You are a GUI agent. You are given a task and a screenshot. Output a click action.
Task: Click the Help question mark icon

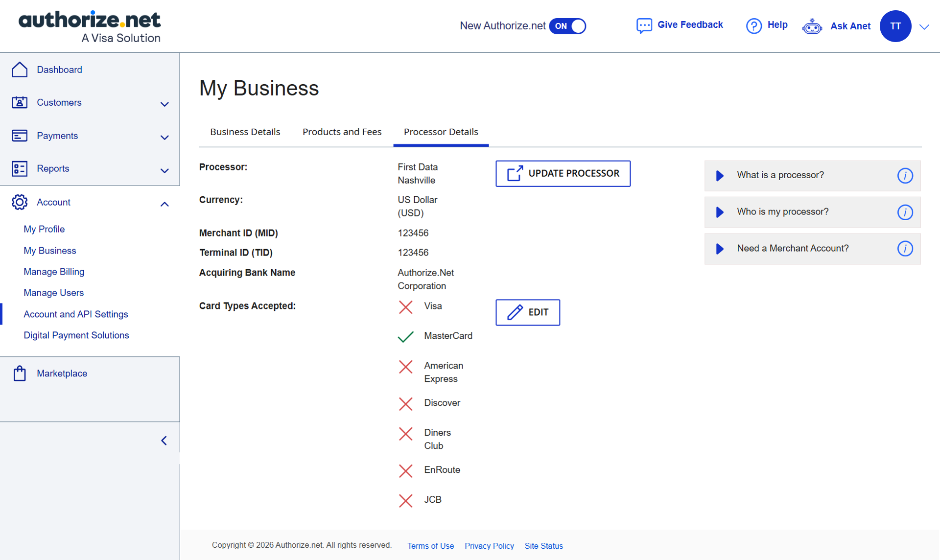coord(754,25)
